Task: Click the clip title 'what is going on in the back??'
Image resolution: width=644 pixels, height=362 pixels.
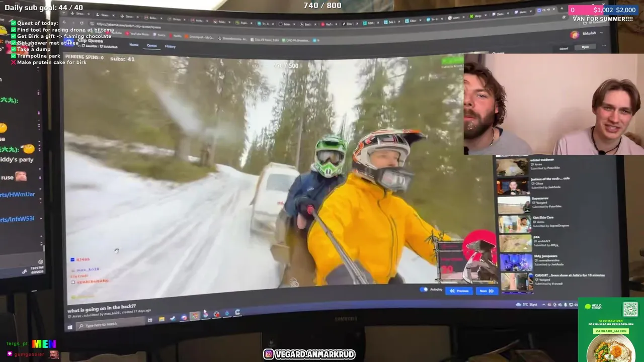Action: point(102,307)
